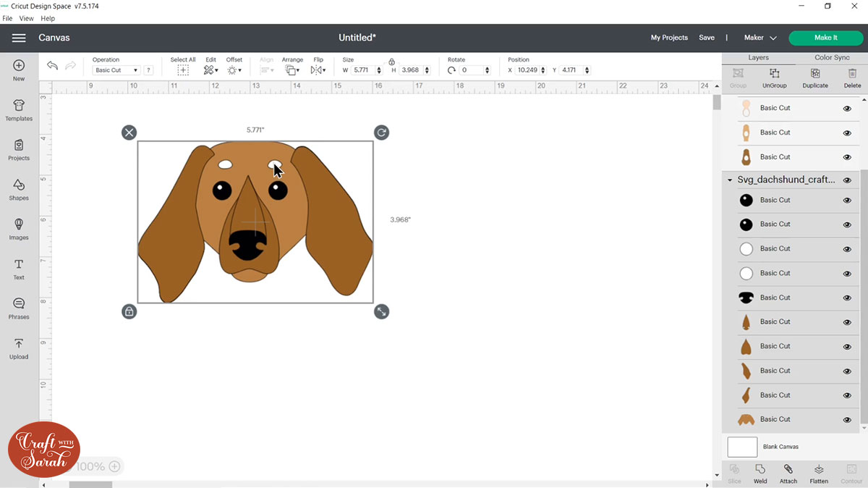Click the Undo arrow
This screenshot has height=488, width=868.
point(51,65)
